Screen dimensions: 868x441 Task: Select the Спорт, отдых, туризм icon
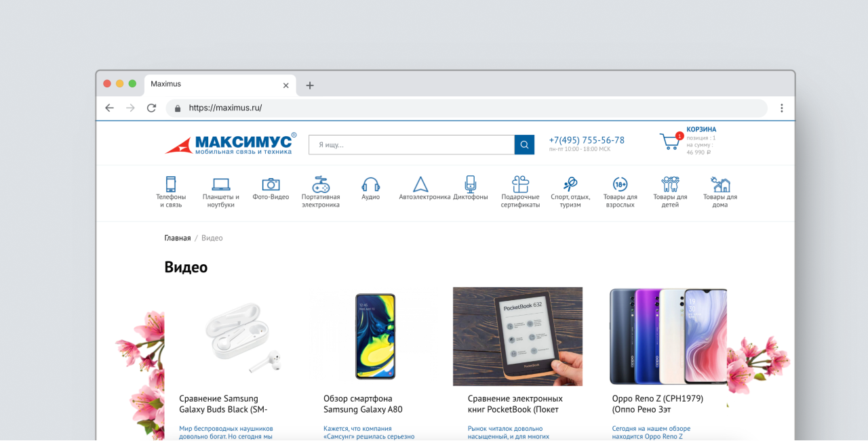coord(570,184)
